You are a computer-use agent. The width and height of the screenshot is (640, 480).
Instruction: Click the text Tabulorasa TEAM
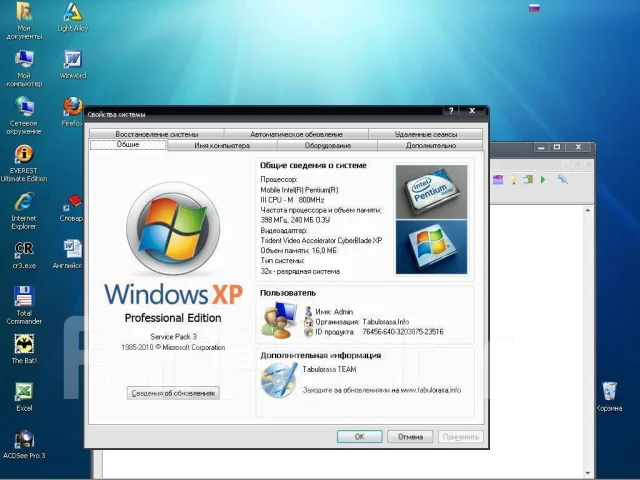pyautogui.click(x=329, y=369)
